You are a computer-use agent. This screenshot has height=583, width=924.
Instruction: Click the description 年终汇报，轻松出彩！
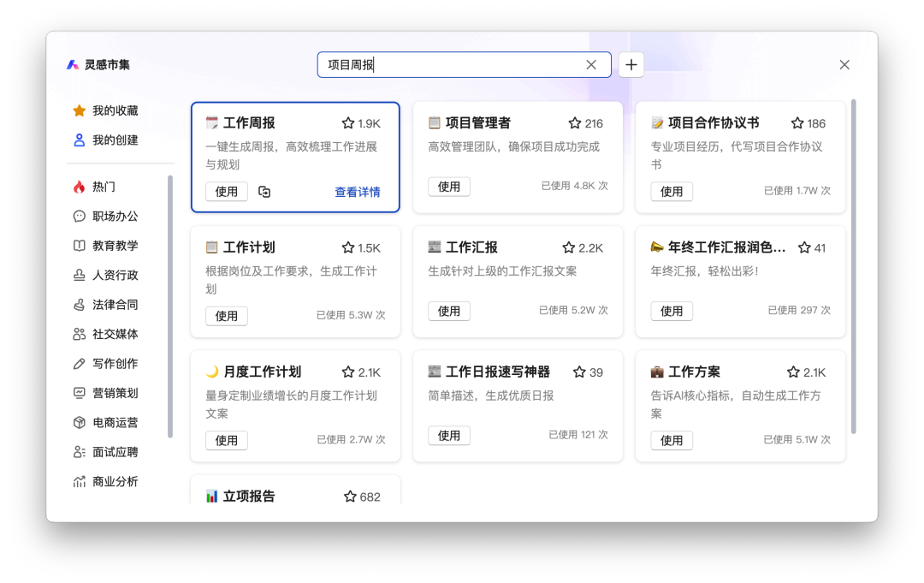[x=705, y=271]
